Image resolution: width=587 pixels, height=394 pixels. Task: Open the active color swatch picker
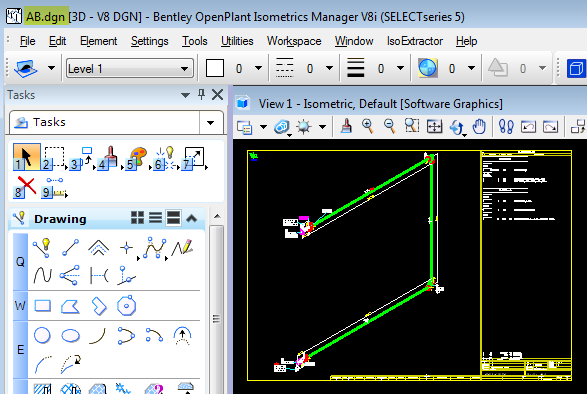[215, 69]
